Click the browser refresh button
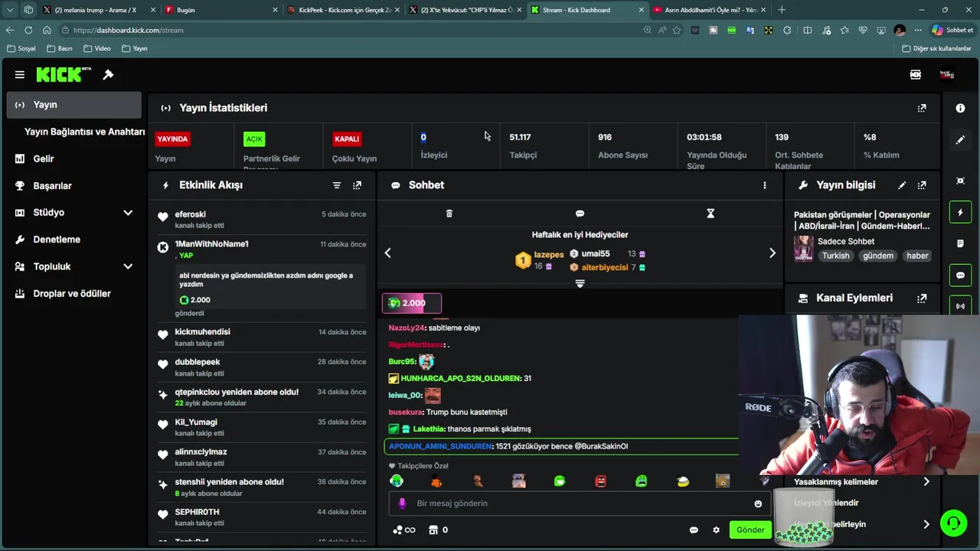Viewport: 980px width, 551px height. (x=28, y=30)
